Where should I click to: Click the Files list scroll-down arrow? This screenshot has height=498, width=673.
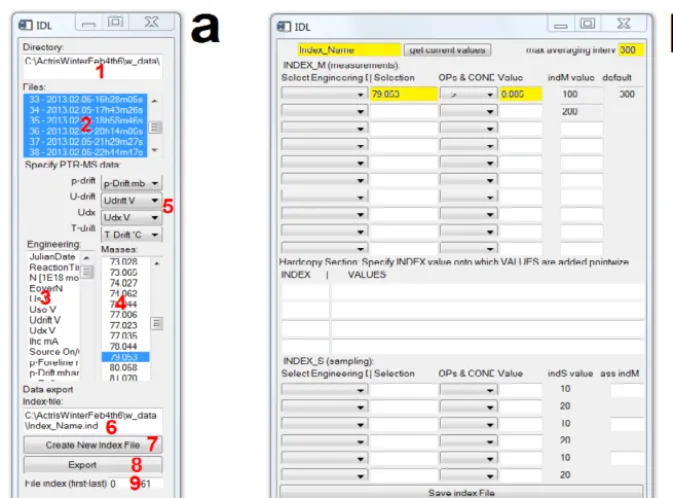tap(155, 150)
